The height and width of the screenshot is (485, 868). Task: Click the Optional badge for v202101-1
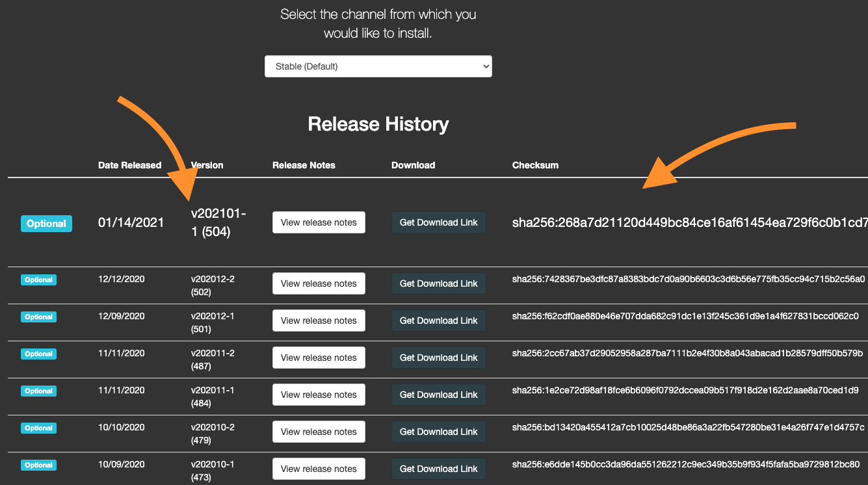[x=46, y=223]
